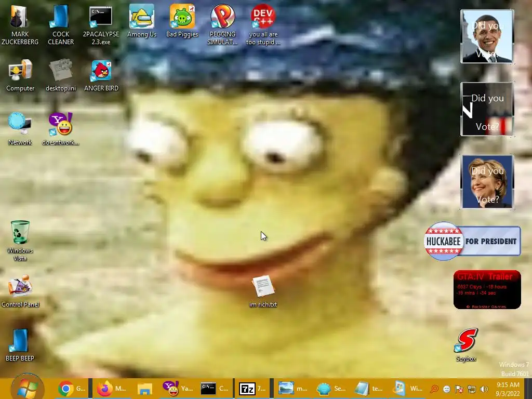This screenshot has height=399, width=532.
Task: Click the round face tray icon
Action: click(x=446, y=389)
